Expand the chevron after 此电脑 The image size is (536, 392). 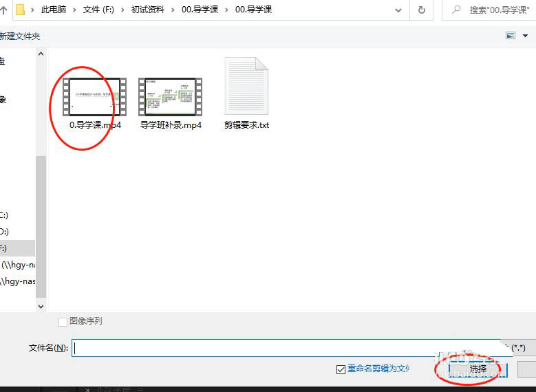tap(74, 10)
